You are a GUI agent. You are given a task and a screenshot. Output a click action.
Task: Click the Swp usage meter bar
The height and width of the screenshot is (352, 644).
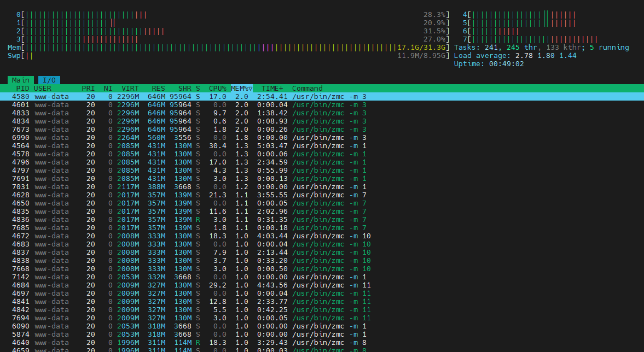(x=228, y=56)
